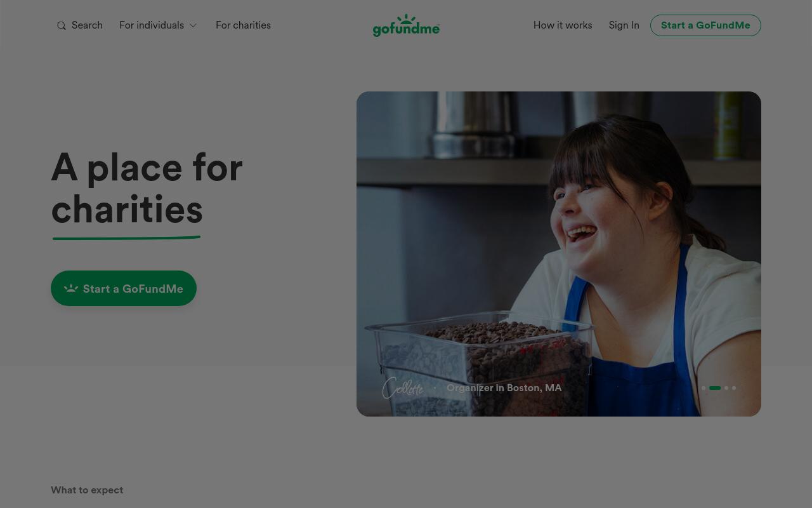This screenshot has width=812, height=508.
Task: Open the For individuals menu label
Action: (x=152, y=25)
